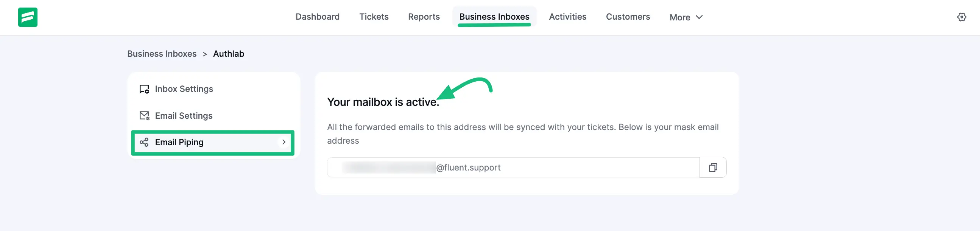The height and width of the screenshot is (231, 980).
Task: Open the Tickets section
Action: pos(374,17)
